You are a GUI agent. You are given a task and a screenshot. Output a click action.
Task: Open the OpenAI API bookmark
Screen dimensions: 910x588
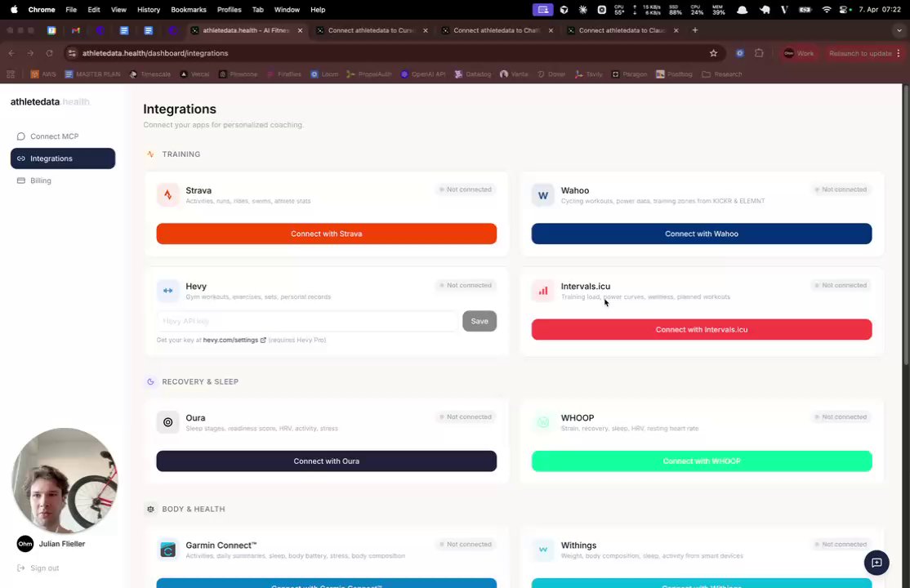(423, 74)
